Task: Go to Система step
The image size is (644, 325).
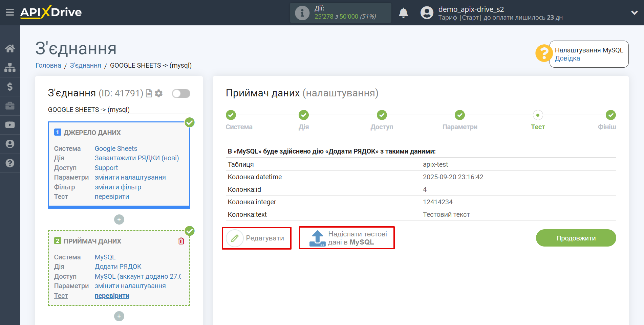Action: click(x=231, y=115)
